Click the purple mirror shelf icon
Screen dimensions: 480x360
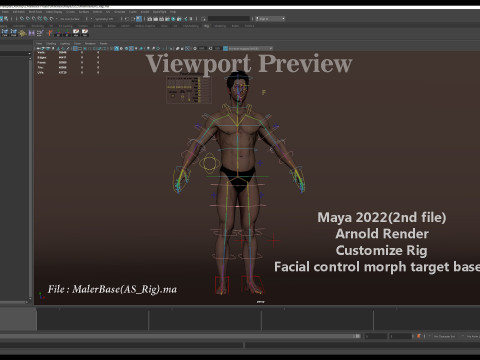coord(31,33)
